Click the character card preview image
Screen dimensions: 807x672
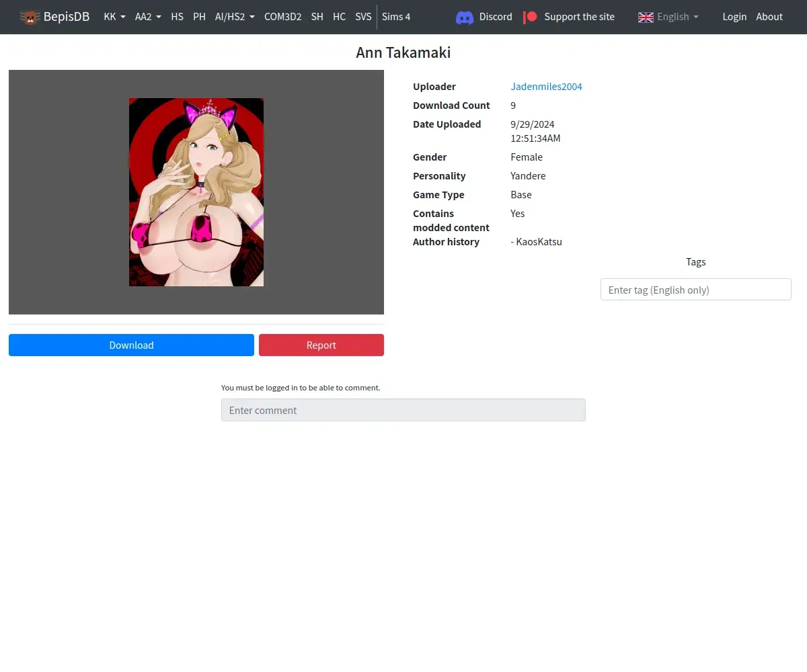point(196,192)
